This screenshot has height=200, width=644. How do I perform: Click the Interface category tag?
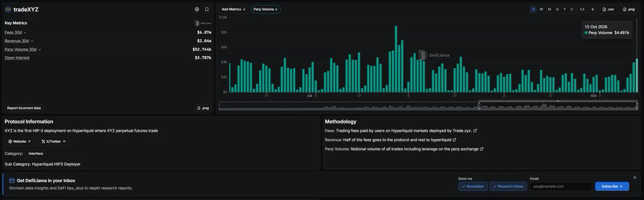tap(36, 154)
